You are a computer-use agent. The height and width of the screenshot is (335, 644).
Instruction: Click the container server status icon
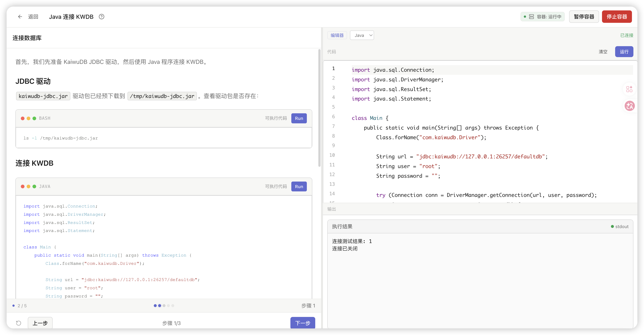pos(531,17)
